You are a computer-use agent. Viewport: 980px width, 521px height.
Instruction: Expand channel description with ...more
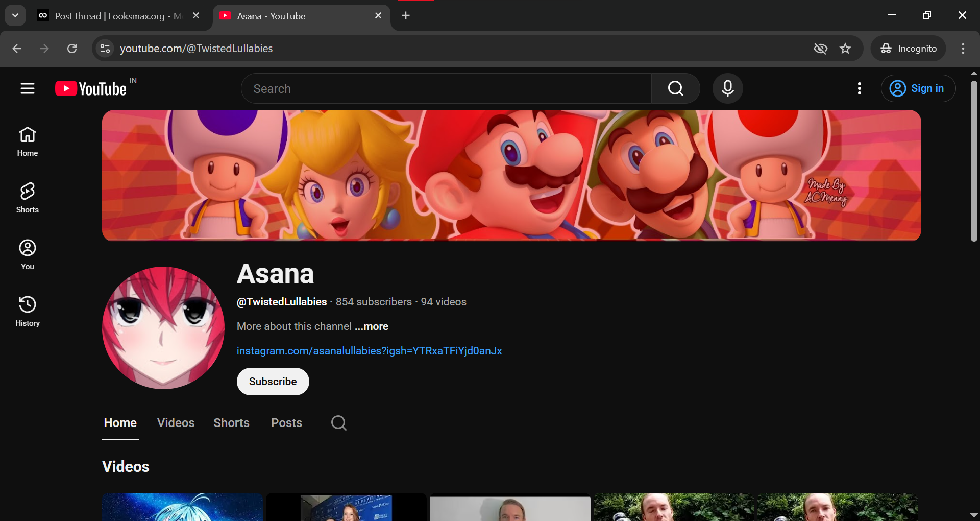pos(371,326)
